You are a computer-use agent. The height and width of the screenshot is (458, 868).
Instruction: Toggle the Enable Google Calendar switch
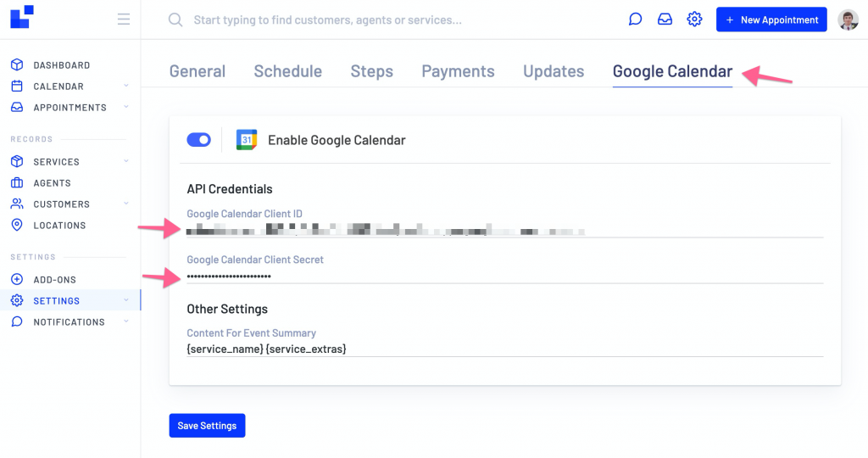[x=198, y=140]
